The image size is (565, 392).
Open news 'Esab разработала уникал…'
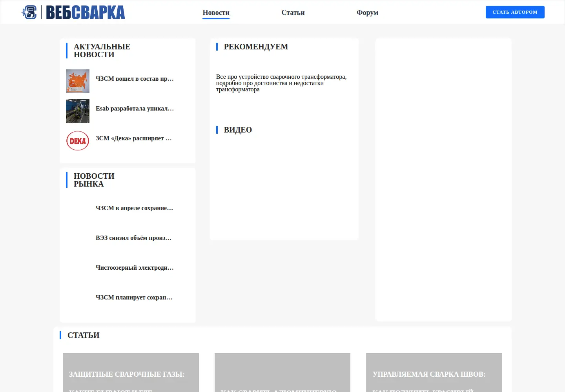(135, 109)
